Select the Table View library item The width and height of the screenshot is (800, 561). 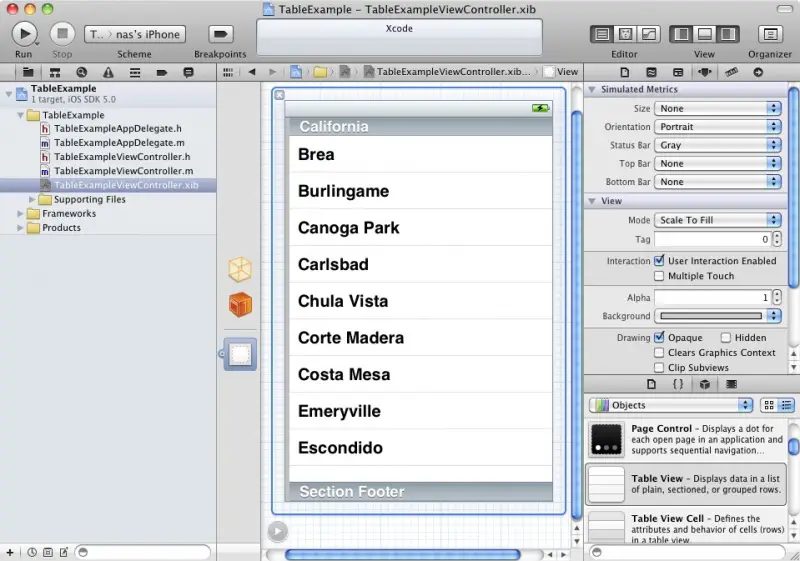click(x=685, y=484)
